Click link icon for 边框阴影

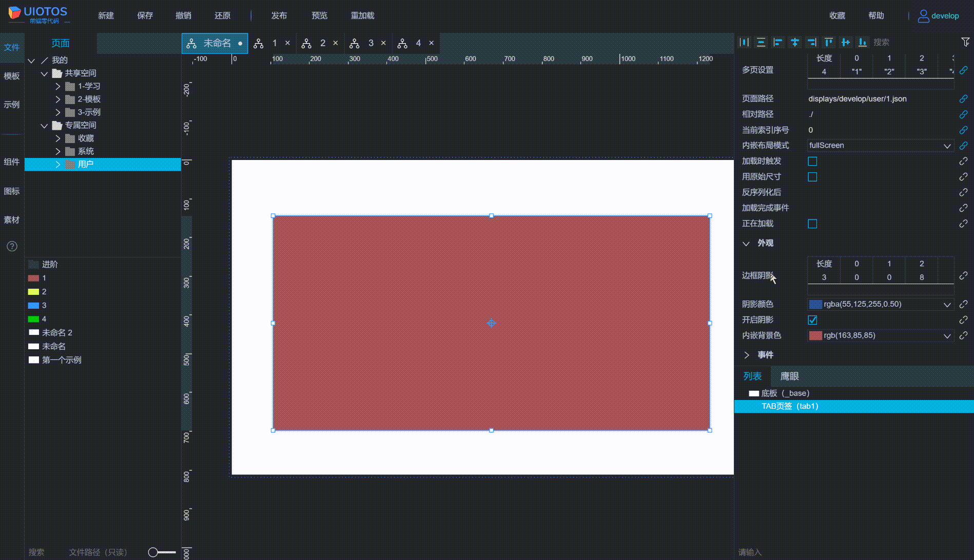(964, 275)
